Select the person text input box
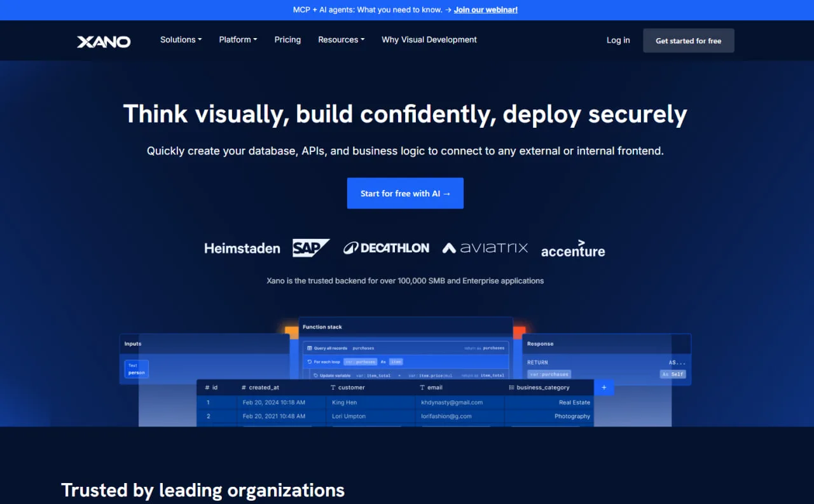The height and width of the screenshot is (504, 814). pyautogui.click(x=137, y=369)
